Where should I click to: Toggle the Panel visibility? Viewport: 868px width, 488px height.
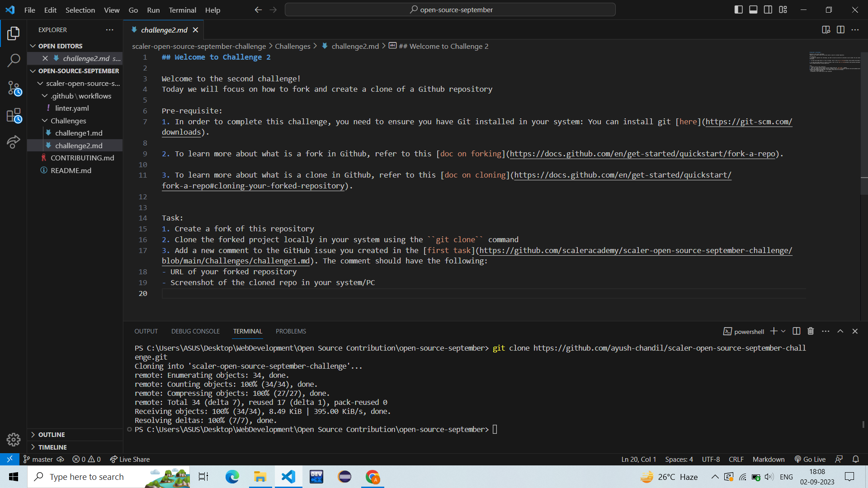[753, 9]
